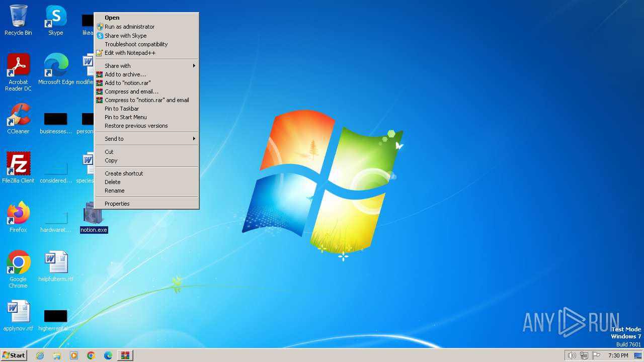Viewport: 644px width, 362px height.
Task: Expand the Share with submenu
Action: [146, 66]
